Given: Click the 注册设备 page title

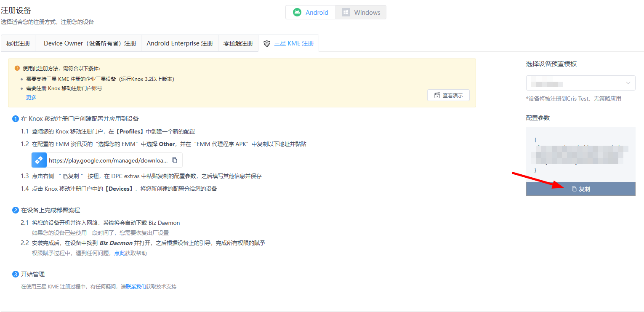Looking at the screenshot, I should tap(16, 11).
